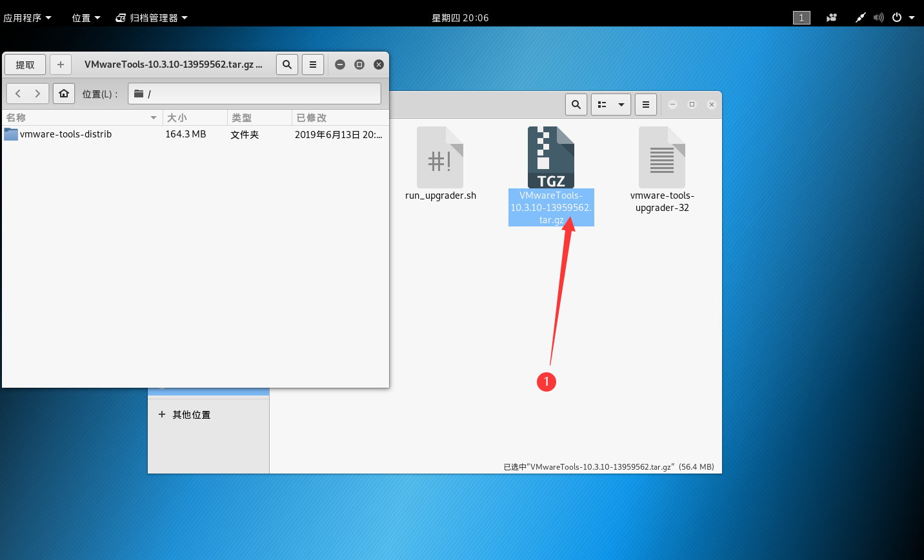924x560 pixels.
Task: Close the archive manager window
Action: 379,65
